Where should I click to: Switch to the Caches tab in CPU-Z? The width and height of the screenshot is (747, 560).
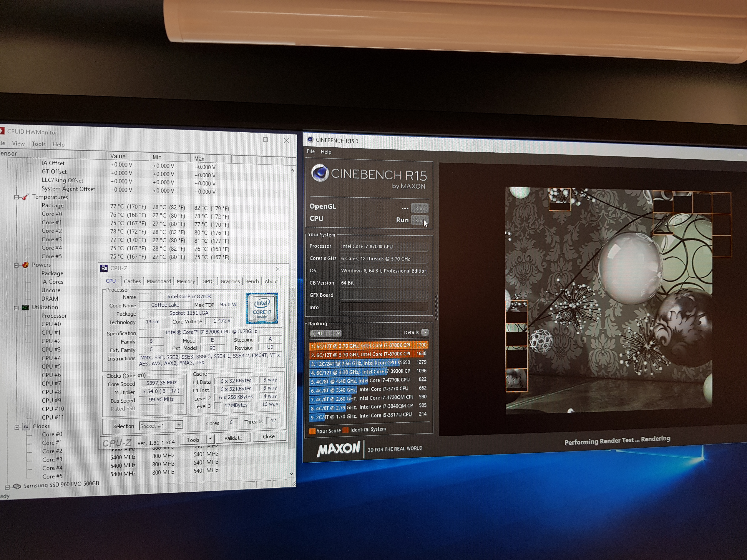pos(132,281)
